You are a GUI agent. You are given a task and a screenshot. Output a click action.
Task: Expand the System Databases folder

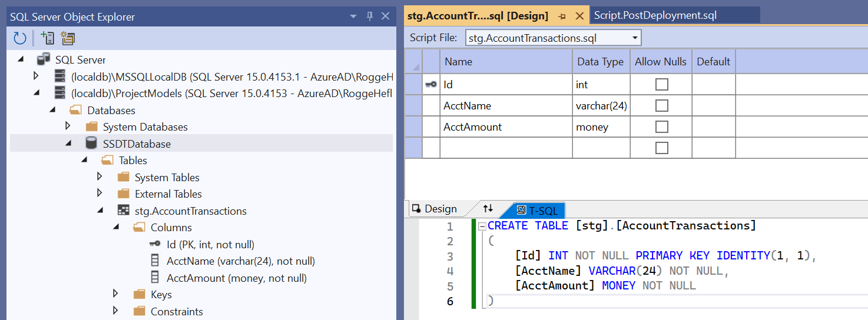tap(68, 126)
